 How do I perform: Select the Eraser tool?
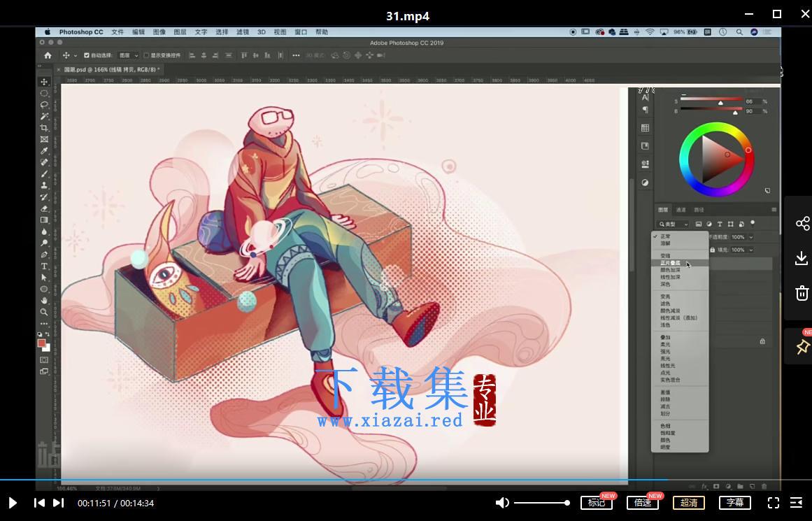point(44,208)
